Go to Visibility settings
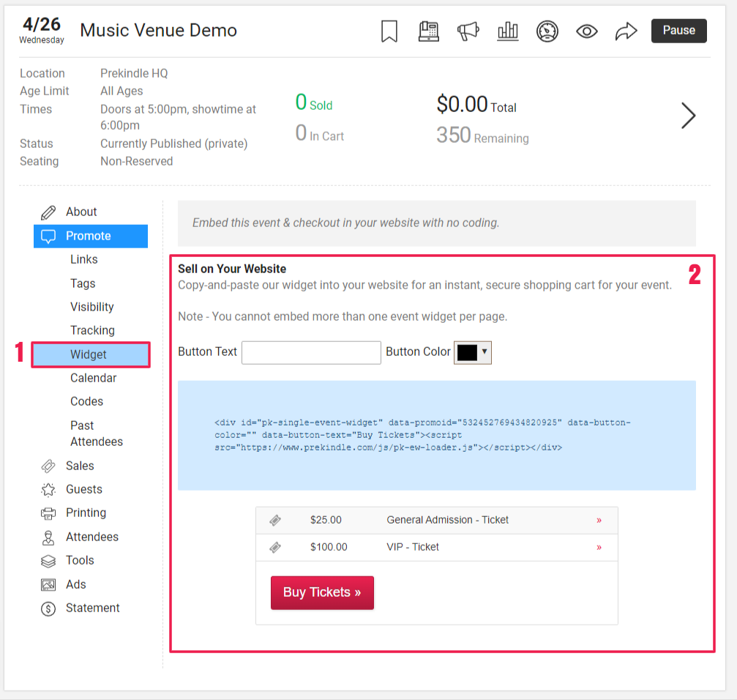 coord(92,307)
